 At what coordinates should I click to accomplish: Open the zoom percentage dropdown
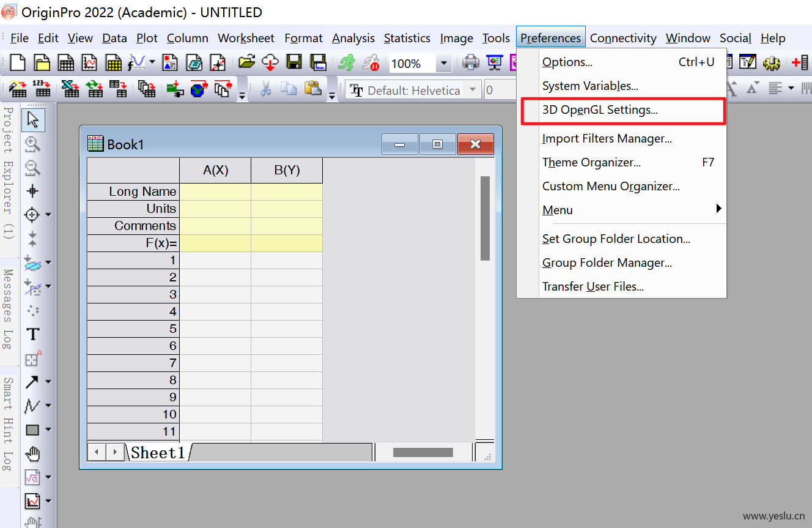tap(444, 63)
